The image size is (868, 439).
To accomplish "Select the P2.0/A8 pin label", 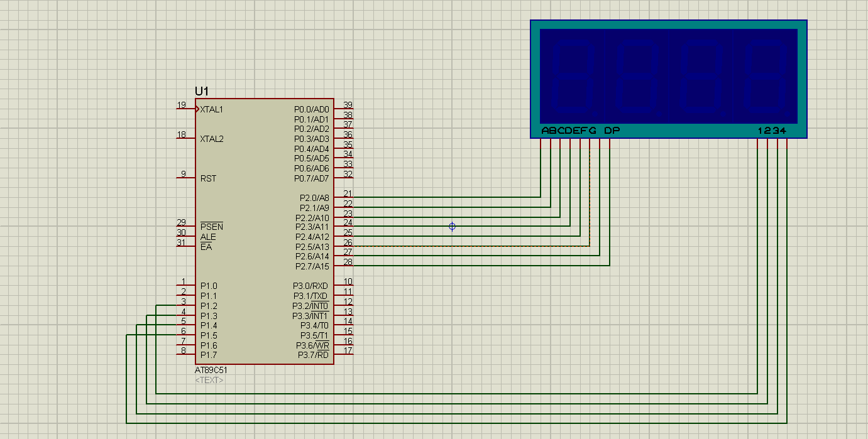I will 314,198.
